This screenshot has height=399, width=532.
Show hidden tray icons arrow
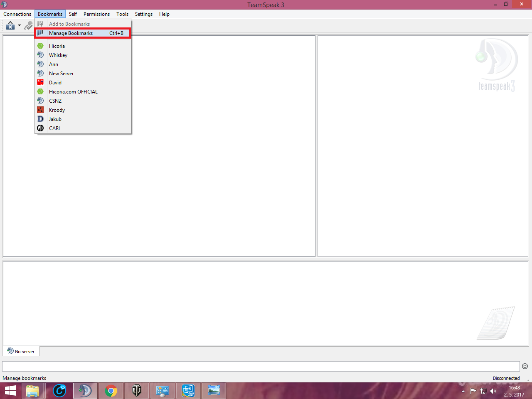463,391
